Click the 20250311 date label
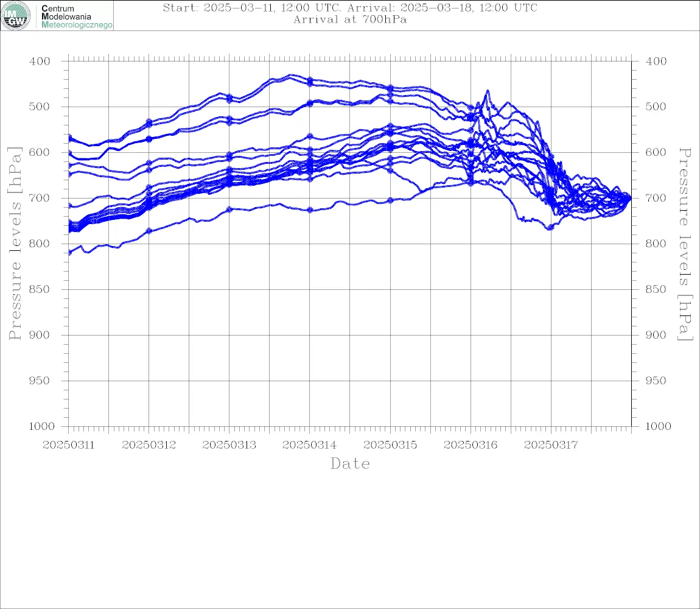Screen dimensions: 700x609 (68, 445)
